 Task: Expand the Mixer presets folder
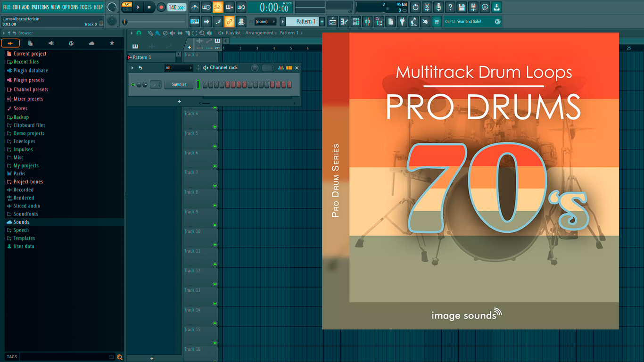click(28, 99)
